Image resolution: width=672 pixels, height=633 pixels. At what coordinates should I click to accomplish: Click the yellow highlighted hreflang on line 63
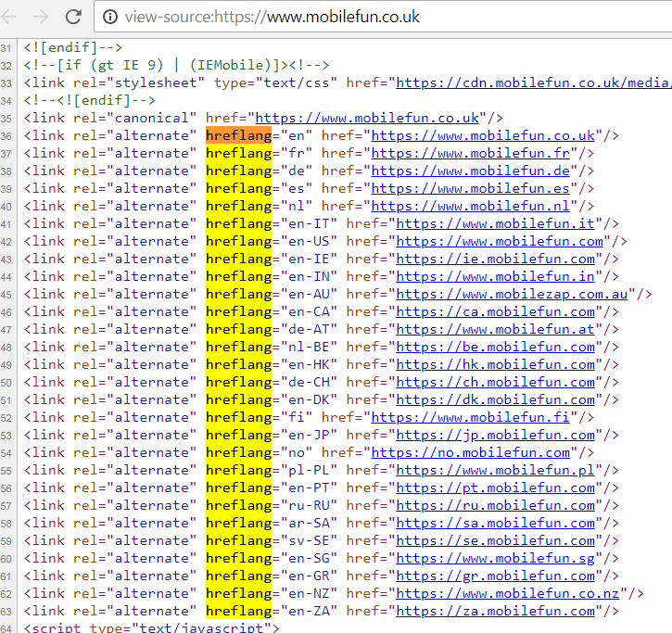(x=239, y=611)
